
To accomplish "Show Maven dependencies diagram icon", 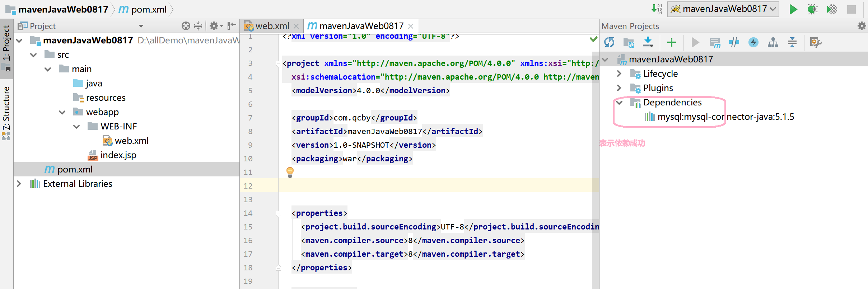I will [x=773, y=42].
